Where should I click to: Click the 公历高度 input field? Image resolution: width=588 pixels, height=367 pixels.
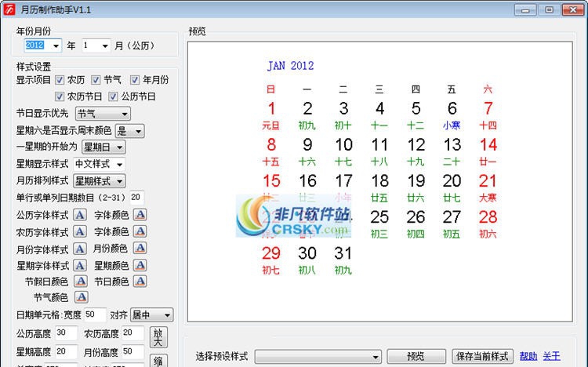coord(67,332)
